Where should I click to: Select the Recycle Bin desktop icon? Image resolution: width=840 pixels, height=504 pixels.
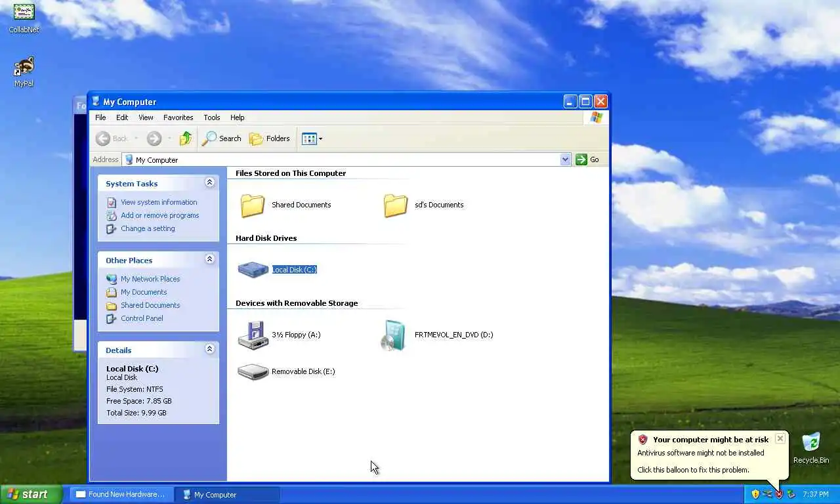point(811,448)
